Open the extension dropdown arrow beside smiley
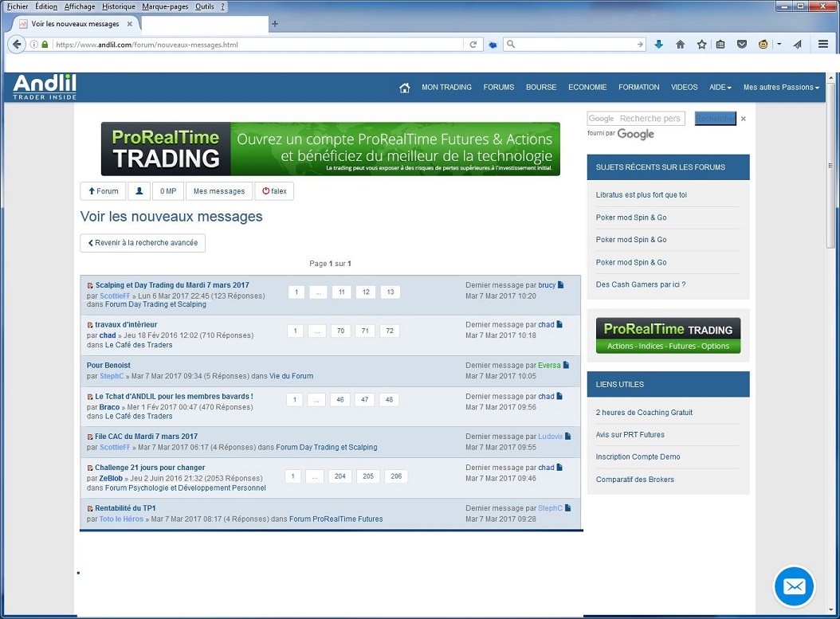Screen dimensions: 840x619 tap(779, 45)
